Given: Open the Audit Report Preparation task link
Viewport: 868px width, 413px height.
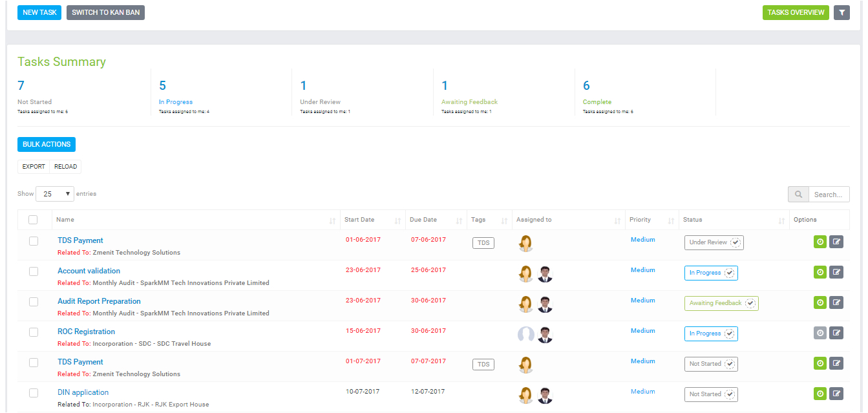Looking at the screenshot, I should 99,301.
